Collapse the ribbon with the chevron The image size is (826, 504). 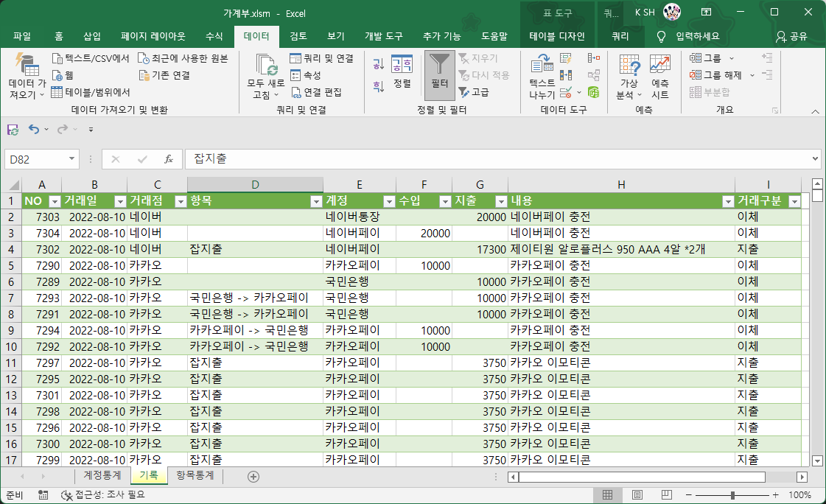(815, 111)
